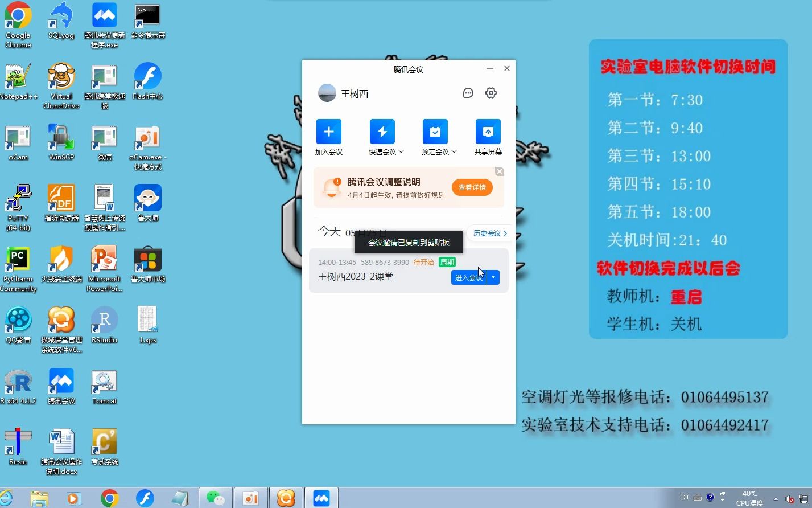The height and width of the screenshot is (508, 812).
Task: Select the Microsoft PowerPoint desktop icon
Action: [x=105, y=269]
